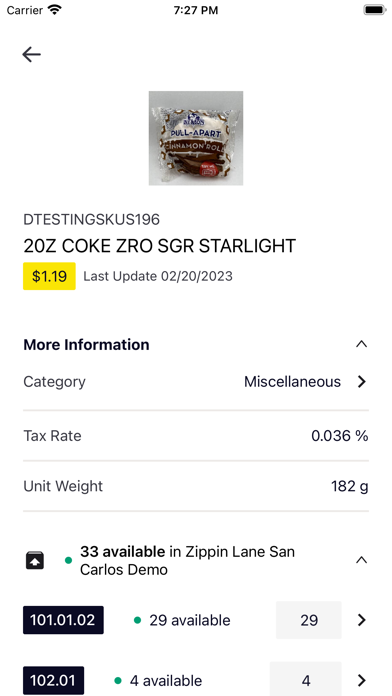The height and width of the screenshot is (696, 392).
Task: Tap the green dot beside 29 available
Action: [x=138, y=620]
